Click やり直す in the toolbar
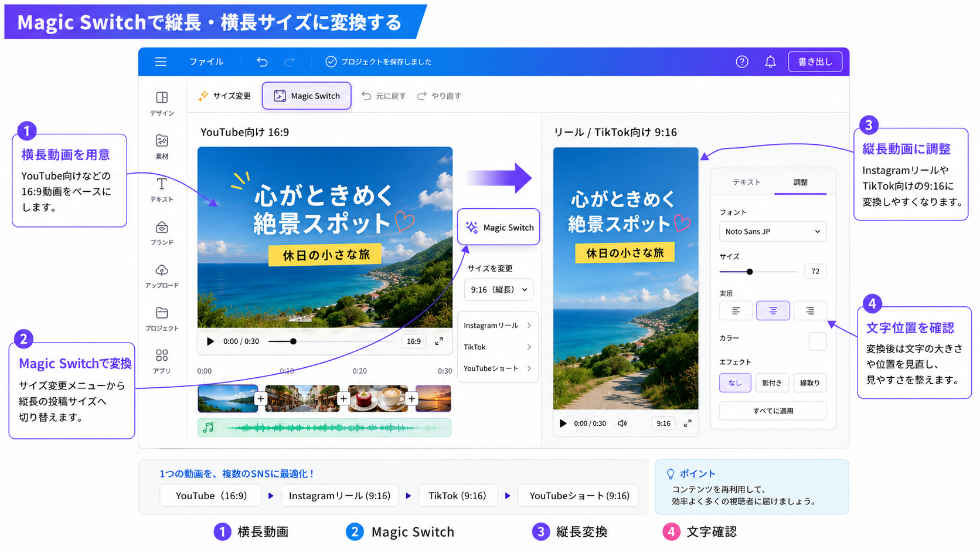980x552 pixels. [439, 96]
